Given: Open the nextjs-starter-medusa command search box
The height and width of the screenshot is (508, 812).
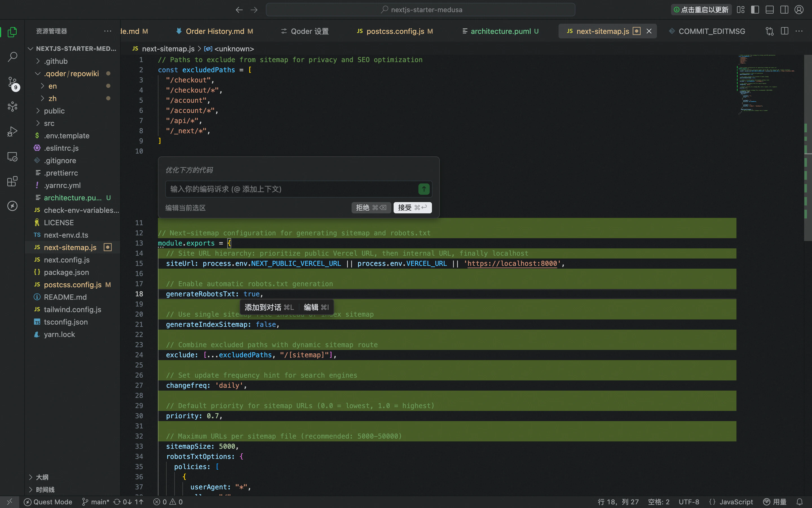Looking at the screenshot, I should (x=420, y=10).
